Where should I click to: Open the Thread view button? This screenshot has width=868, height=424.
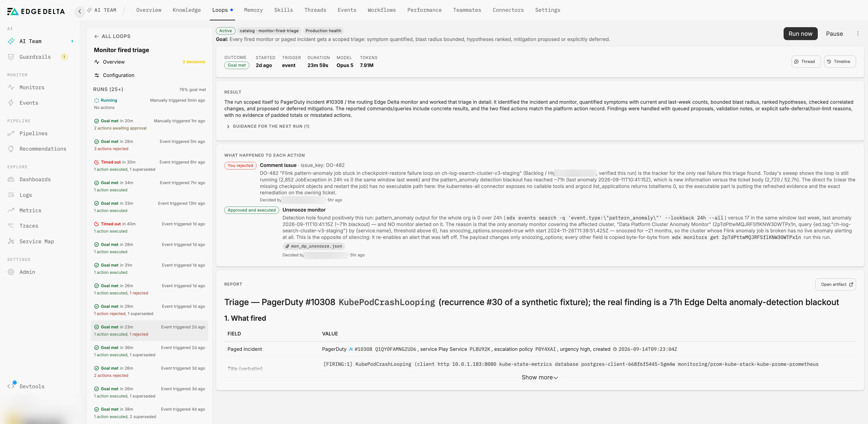(806, 61)
